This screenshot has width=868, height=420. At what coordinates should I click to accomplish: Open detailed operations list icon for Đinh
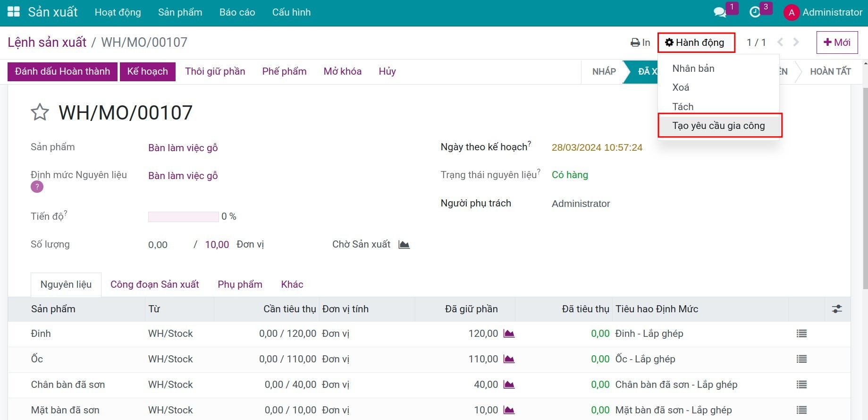click(x=801, y=334)
